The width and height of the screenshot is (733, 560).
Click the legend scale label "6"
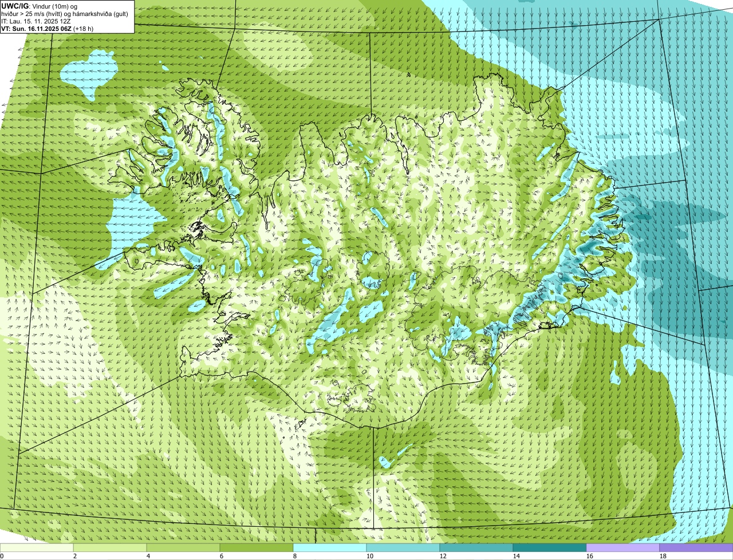(222, 556)
